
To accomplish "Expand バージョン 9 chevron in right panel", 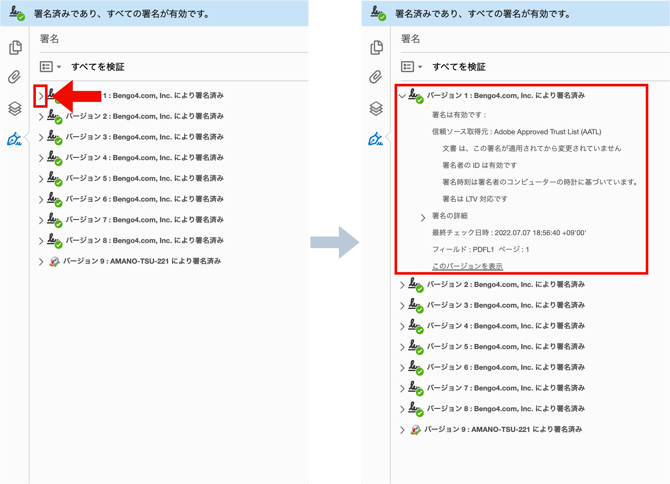I will (x=402, y=430).
